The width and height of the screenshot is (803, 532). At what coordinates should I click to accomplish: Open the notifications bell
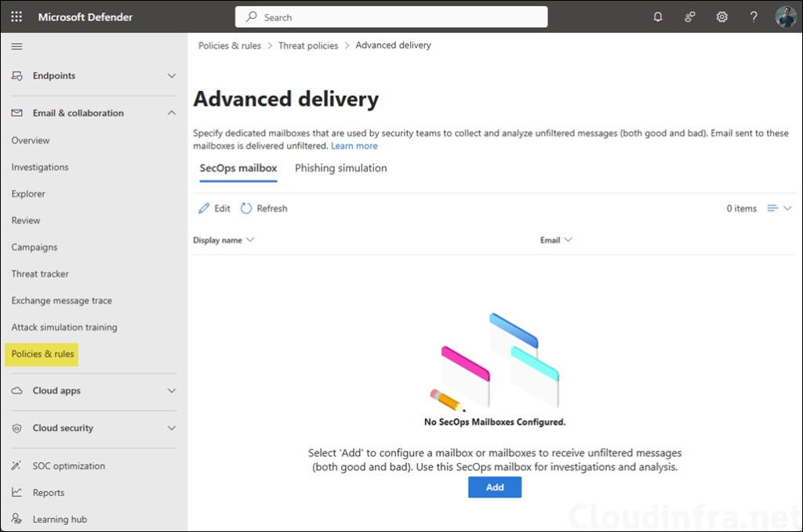(x=658, y=16)
